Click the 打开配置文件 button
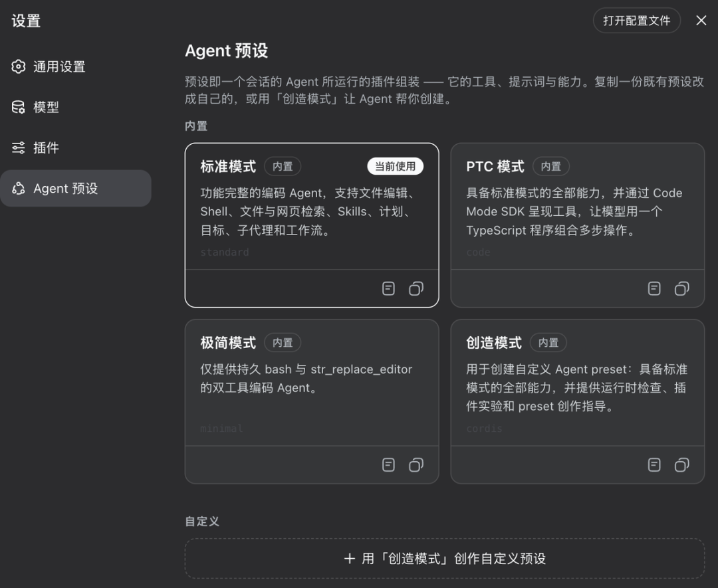 (x=636, y=21)
